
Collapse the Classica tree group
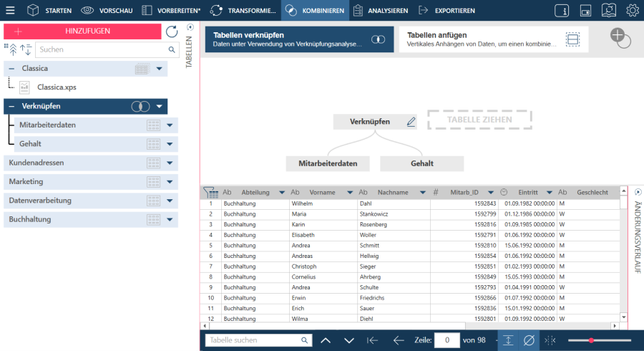coord(11,69)
